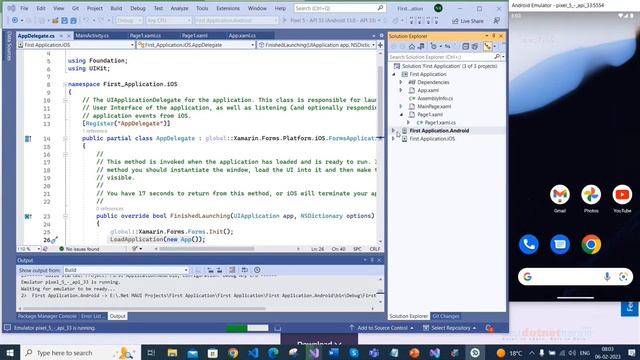Expand the First Application.Android project
640x360 pixels.
click(x=393, y=131)
